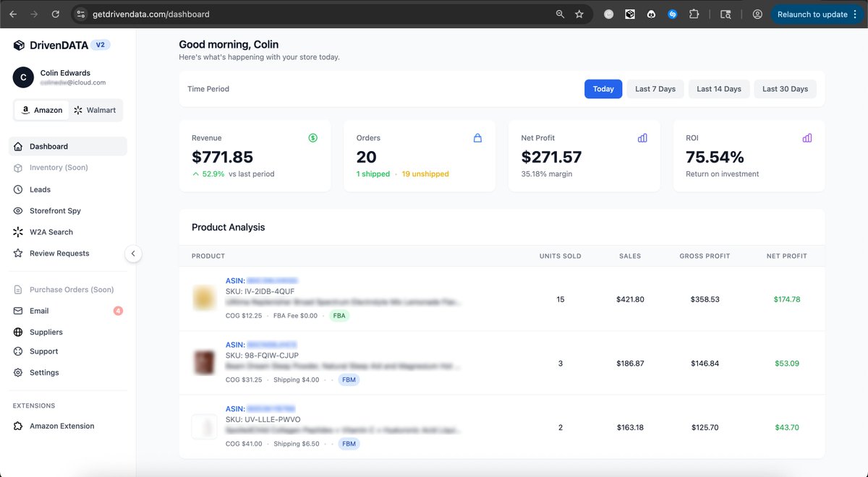Click the Orders shopping bag icon
The height and width of the screenshot is (477, 868).
(477, 137)
